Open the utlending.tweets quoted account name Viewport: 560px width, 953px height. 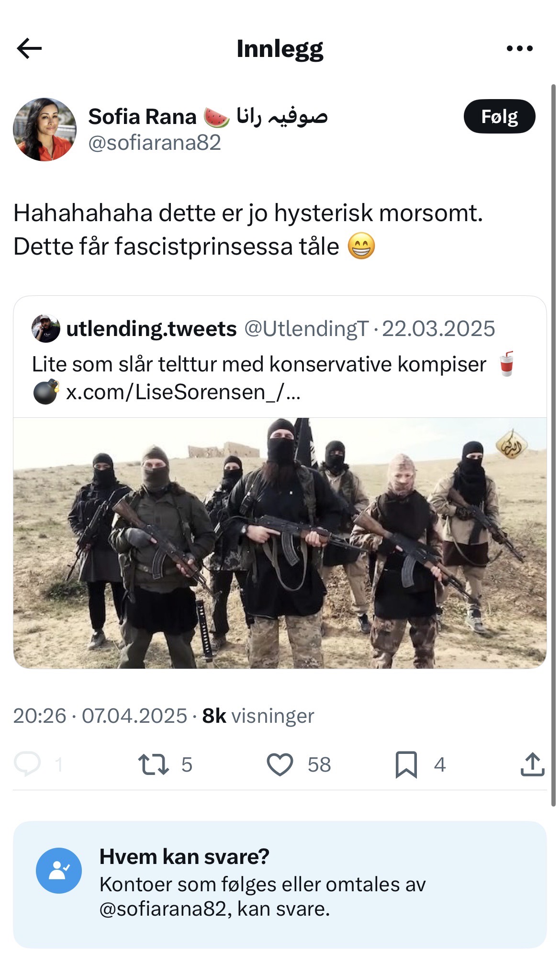pyautogui.click(x=151, y=329)
